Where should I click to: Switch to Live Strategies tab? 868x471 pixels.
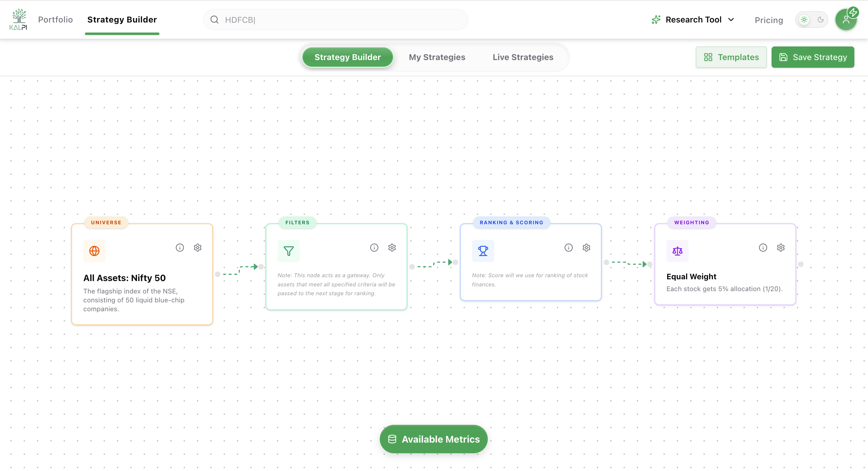(x=523, y=57)
